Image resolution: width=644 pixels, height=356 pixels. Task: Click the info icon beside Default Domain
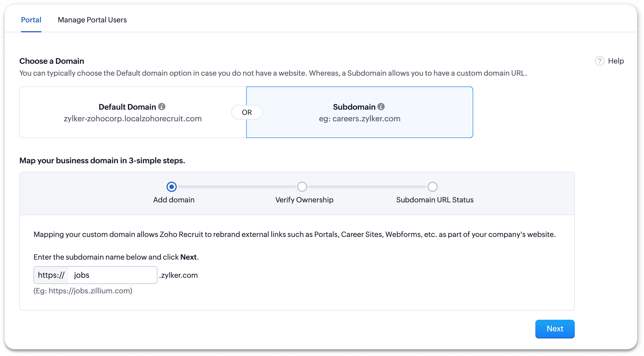pyautogui.click(x=162, y=107)
